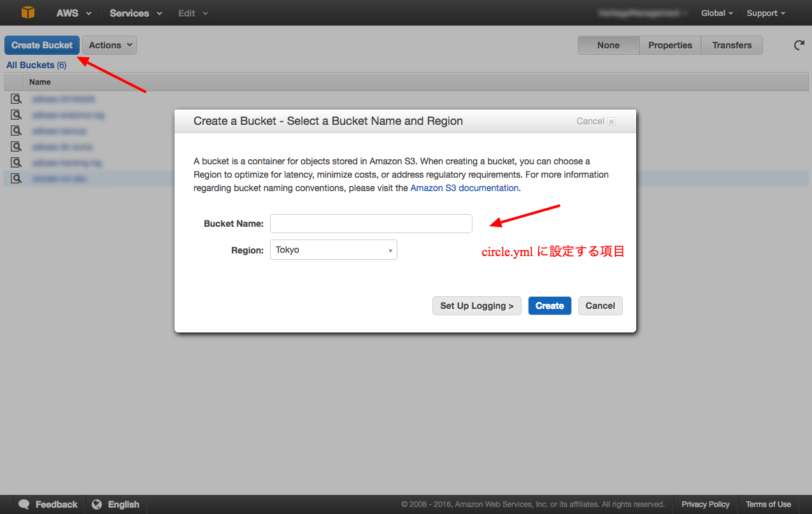
Task: Click the refresh icon near Transfers
Action: coord(799,45)
